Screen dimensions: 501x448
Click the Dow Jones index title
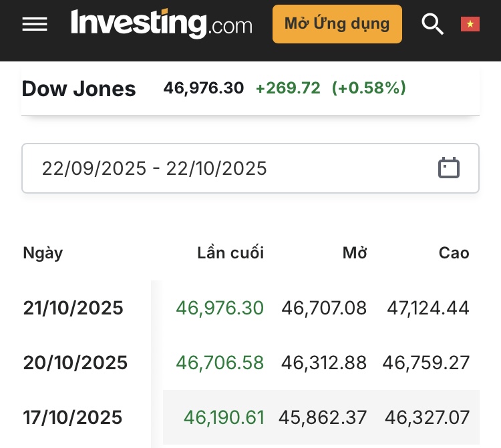79,89
